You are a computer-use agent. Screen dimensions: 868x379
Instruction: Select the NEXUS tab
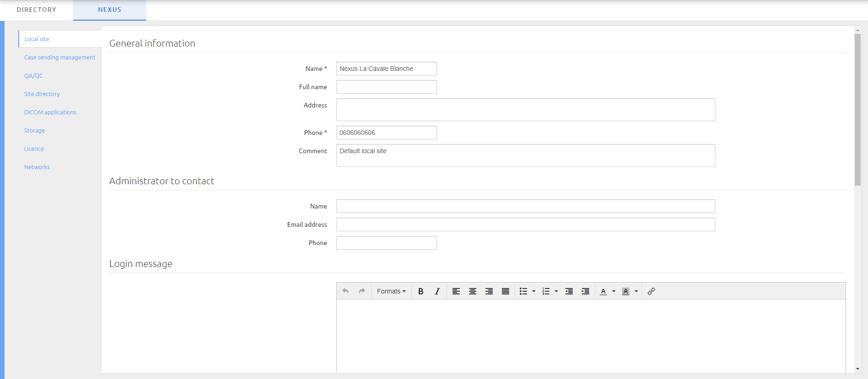[x=110, y=10]
